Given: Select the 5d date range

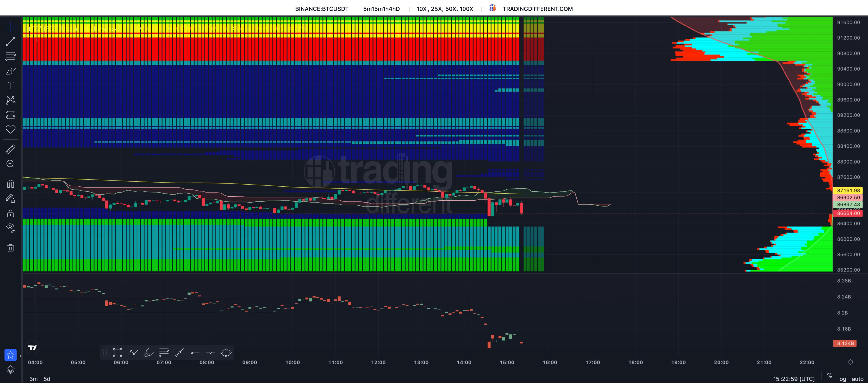Looking at the screenshot, I should click(x=47, y=379).
